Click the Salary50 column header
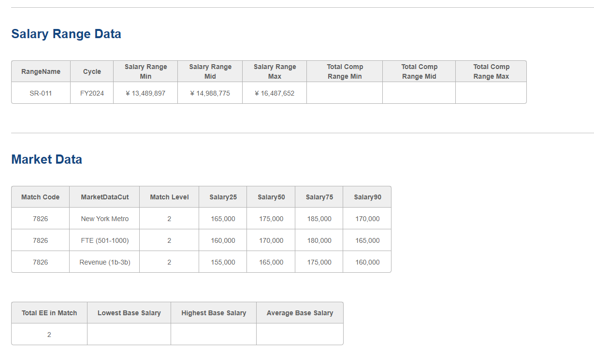This screenshot has width=594, height=364. pyautogui.click(x=271, y=196)
